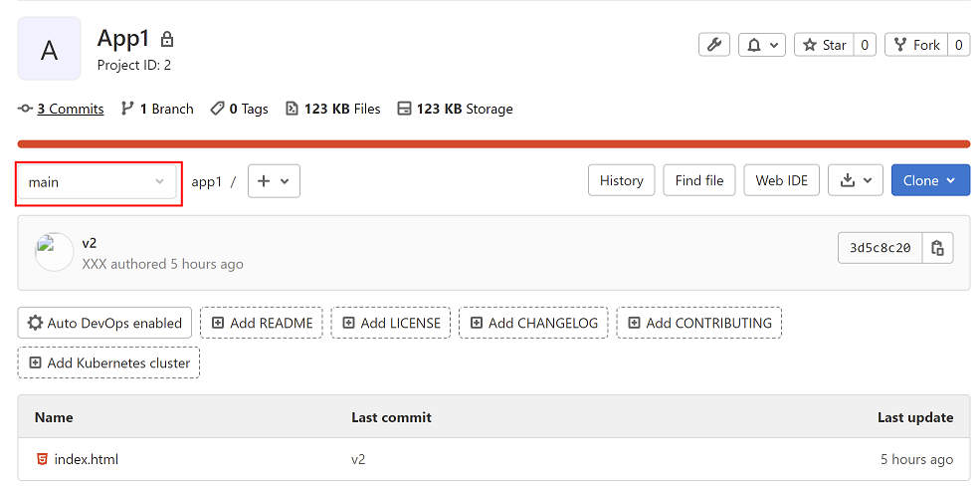Open the notification bell dropdown

tap(762, 45)
